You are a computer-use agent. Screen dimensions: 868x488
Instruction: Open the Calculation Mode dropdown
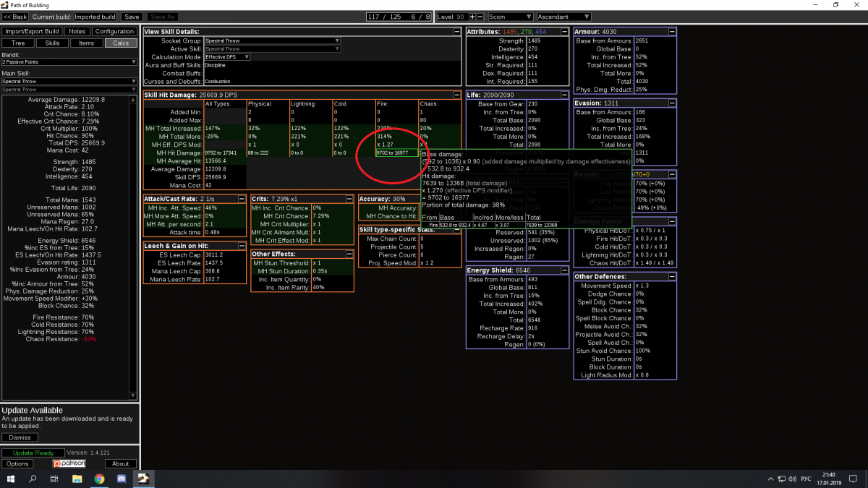click(227, 57)
